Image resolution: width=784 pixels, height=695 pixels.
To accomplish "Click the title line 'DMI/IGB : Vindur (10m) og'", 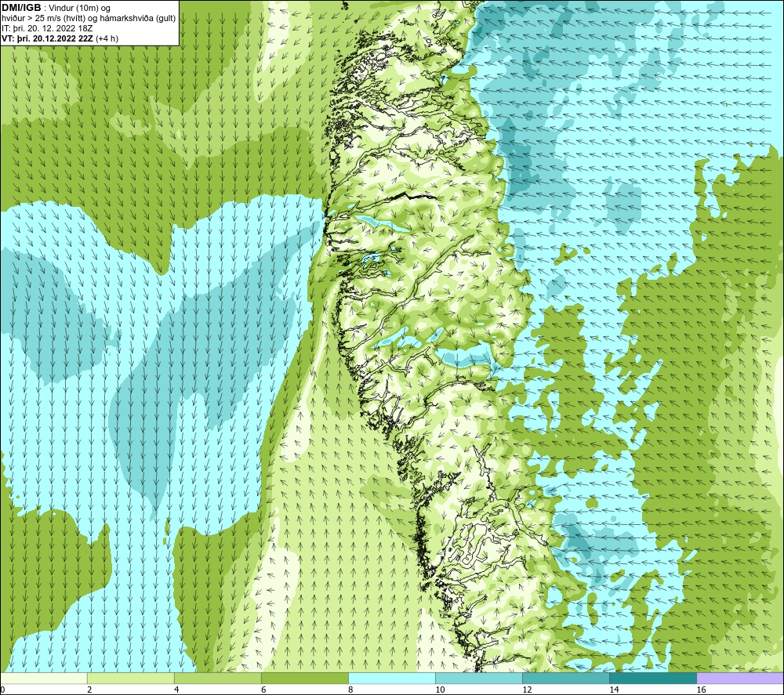I will [56, 8].
